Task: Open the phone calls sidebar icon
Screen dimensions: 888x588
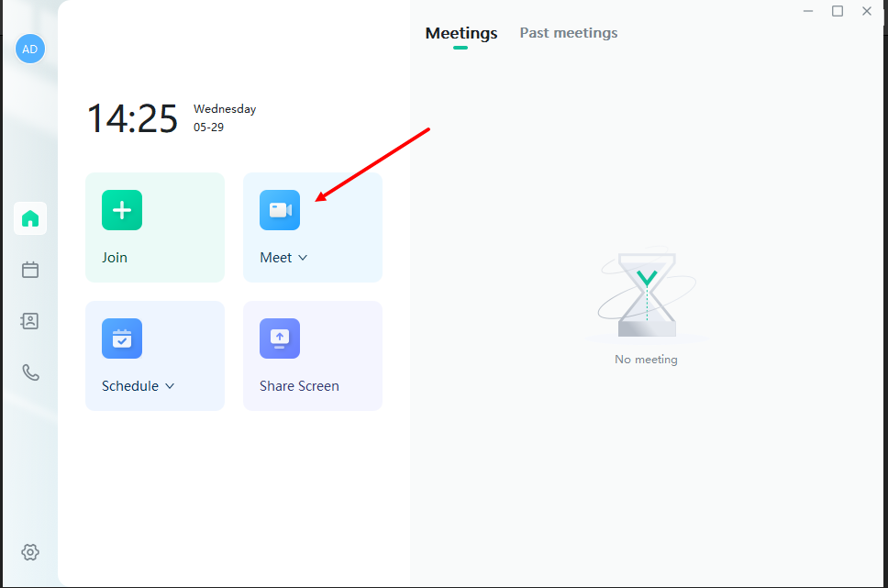Action: 30,372
